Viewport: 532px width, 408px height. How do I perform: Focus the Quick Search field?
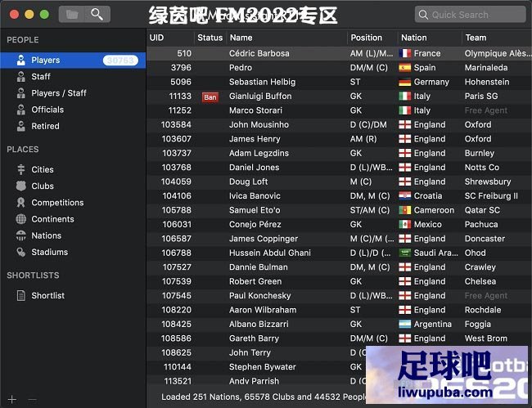click(471, 15)
